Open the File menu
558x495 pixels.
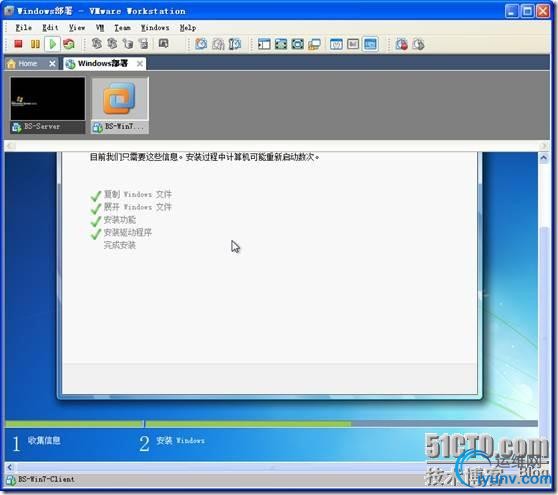tap(23, 27)
